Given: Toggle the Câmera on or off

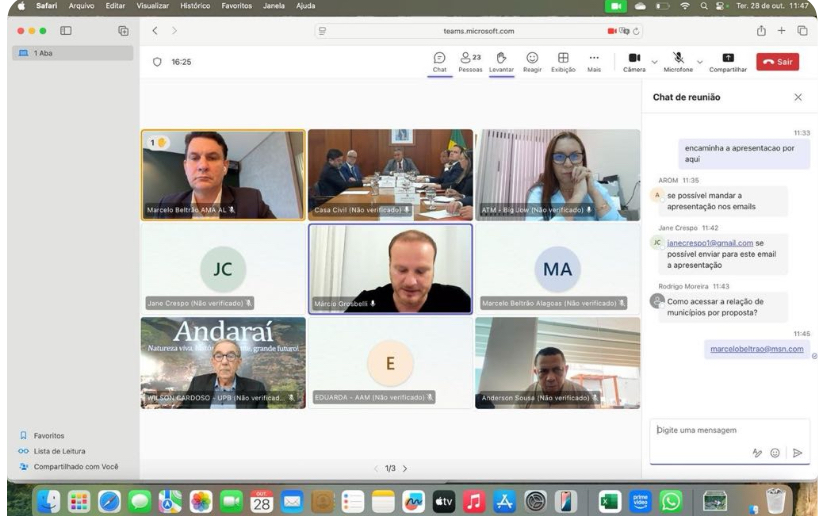Looking at the screenshot, I should coord(634,59).
